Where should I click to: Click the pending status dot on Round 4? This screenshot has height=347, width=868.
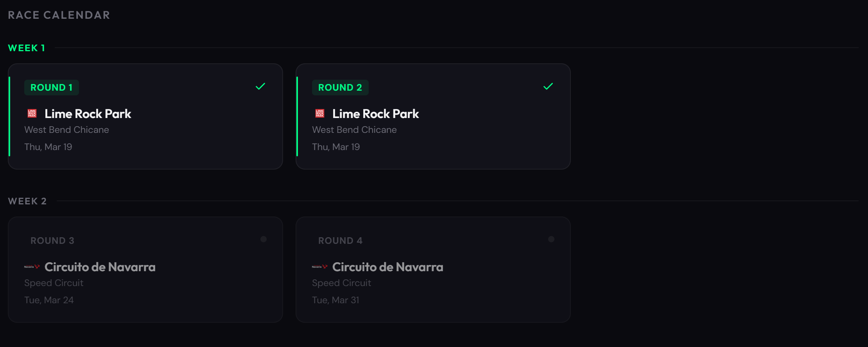551,239
